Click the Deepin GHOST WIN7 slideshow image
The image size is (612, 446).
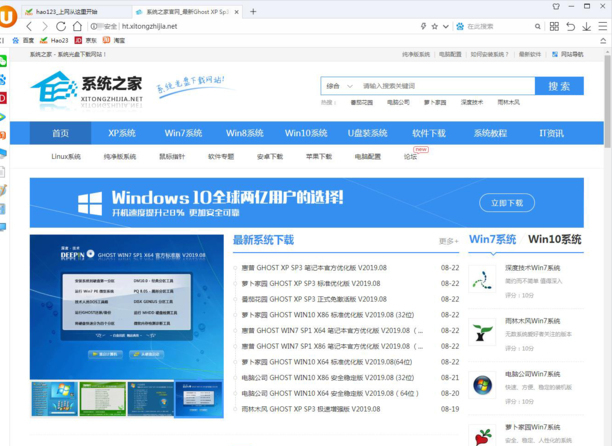pos(126,307)
